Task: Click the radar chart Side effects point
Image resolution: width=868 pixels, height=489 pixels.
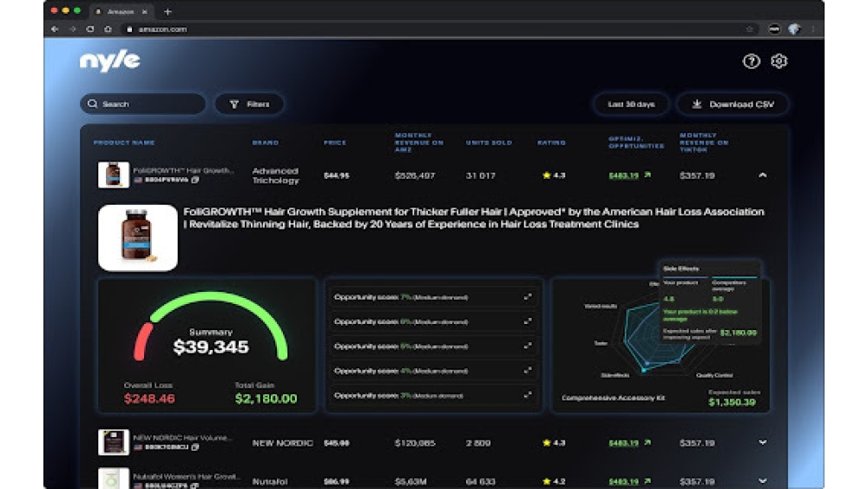Action: click(644, 370)
